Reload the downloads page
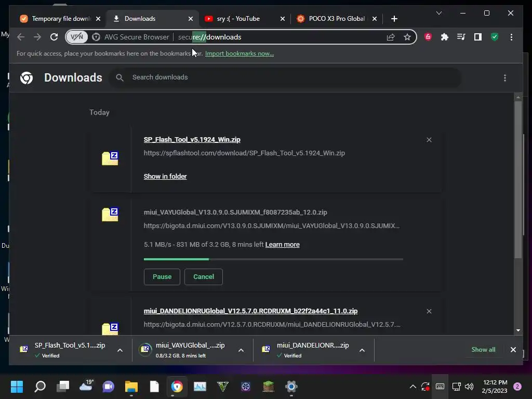Image resolution: width=532 pixels, height=399 pixels. tap(54, 37)
